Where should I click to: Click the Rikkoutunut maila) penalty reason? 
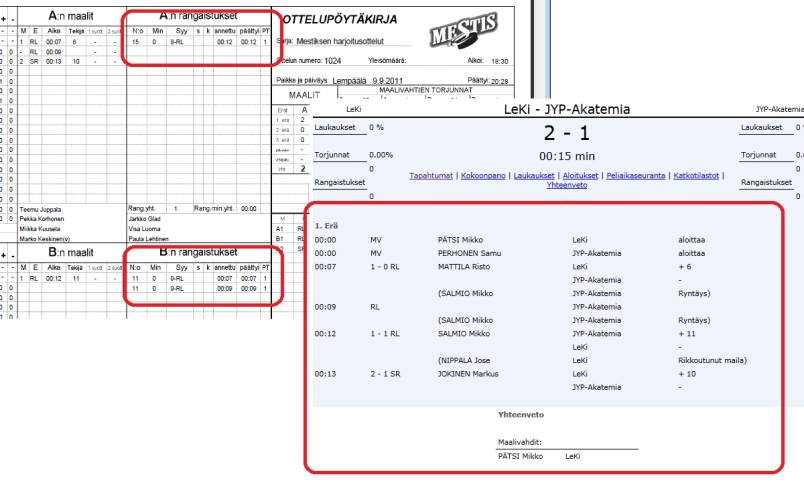(712, 361)
